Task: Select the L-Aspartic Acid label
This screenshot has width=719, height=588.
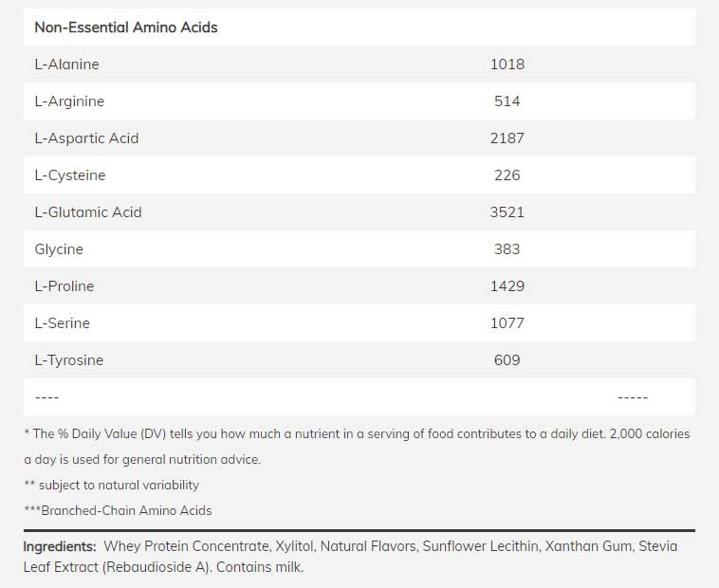Action: pos(86,138)
